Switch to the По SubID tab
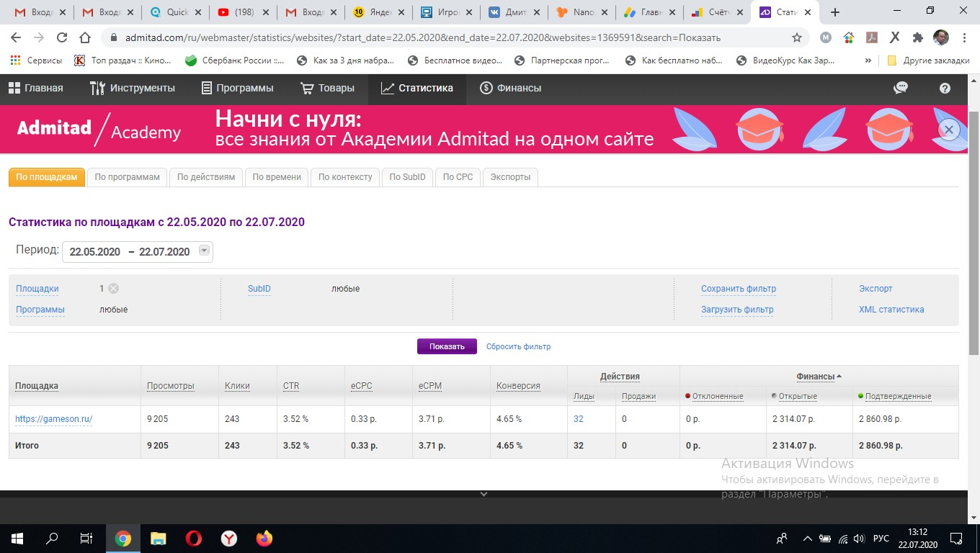The image size is (980, 553). point(408,177)
